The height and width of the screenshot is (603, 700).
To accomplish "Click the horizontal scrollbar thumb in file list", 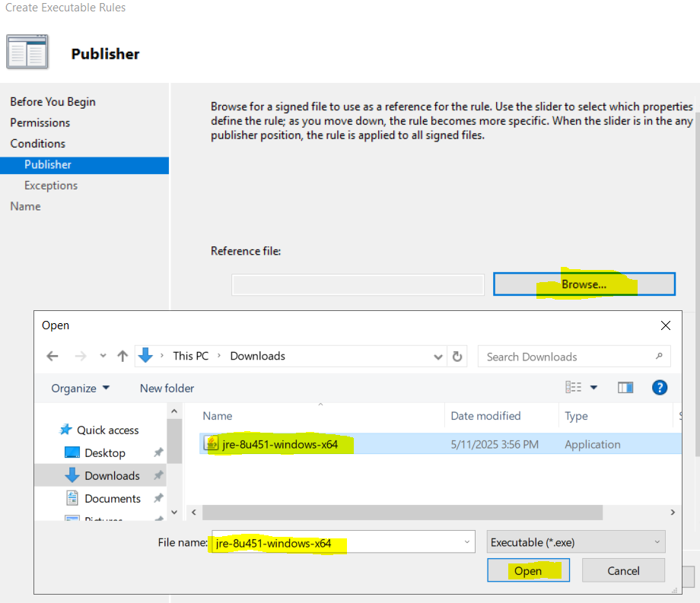I will 402,512.
